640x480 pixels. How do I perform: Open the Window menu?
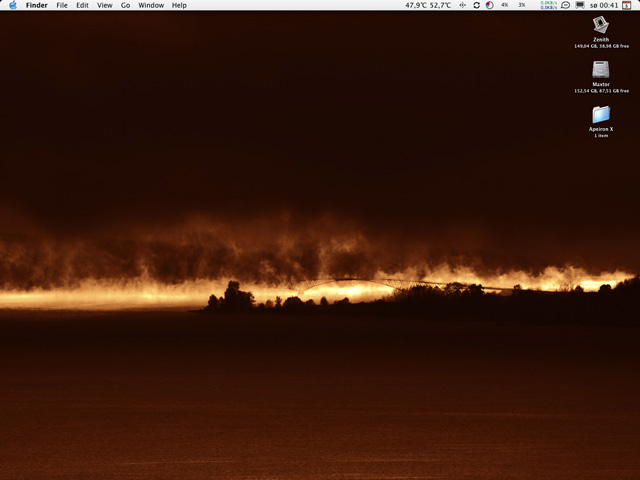click(x=151, y=5)
